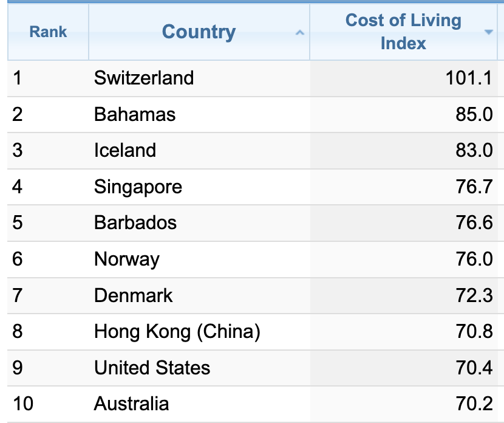Click the Cost of Living Index sort arrow
This screenshot has height=423, width=504.
tap(489, 32)
